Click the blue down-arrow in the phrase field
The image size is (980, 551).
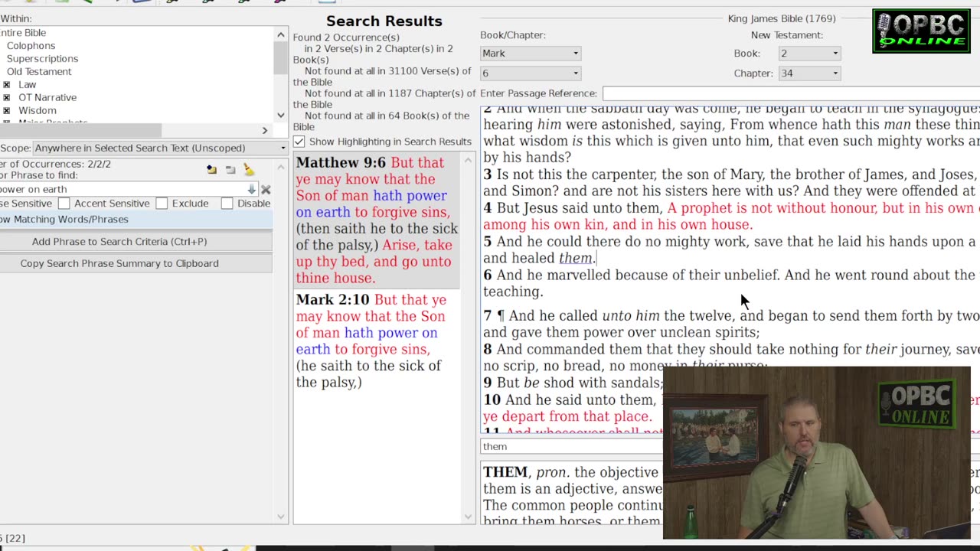coord(251,189)
